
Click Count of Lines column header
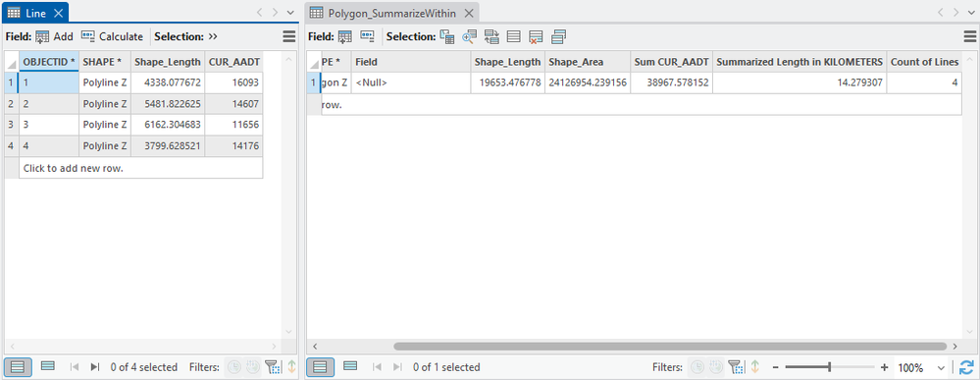tap(924, 62)
